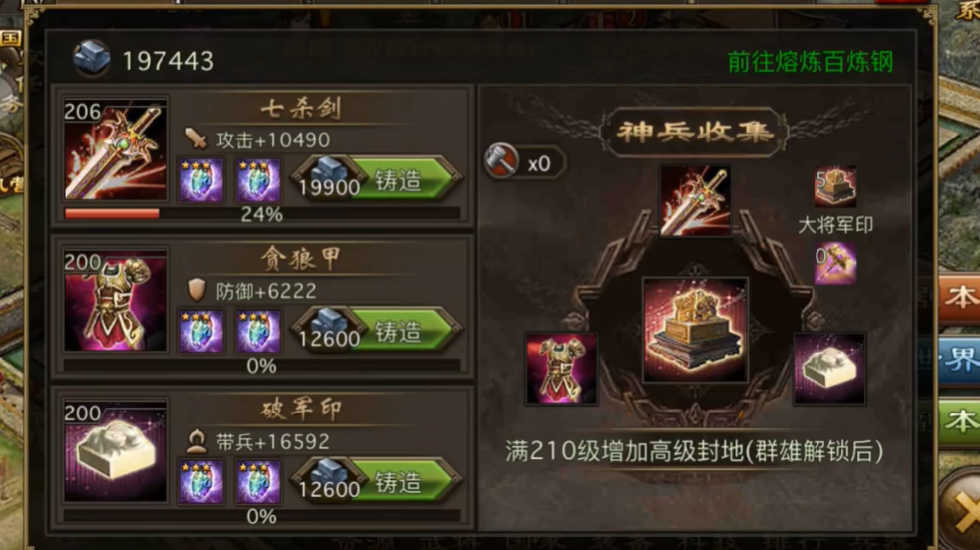Select the central golden seal in 神兵收集
Screen dimensions: 980x550
tap(695, 330)
